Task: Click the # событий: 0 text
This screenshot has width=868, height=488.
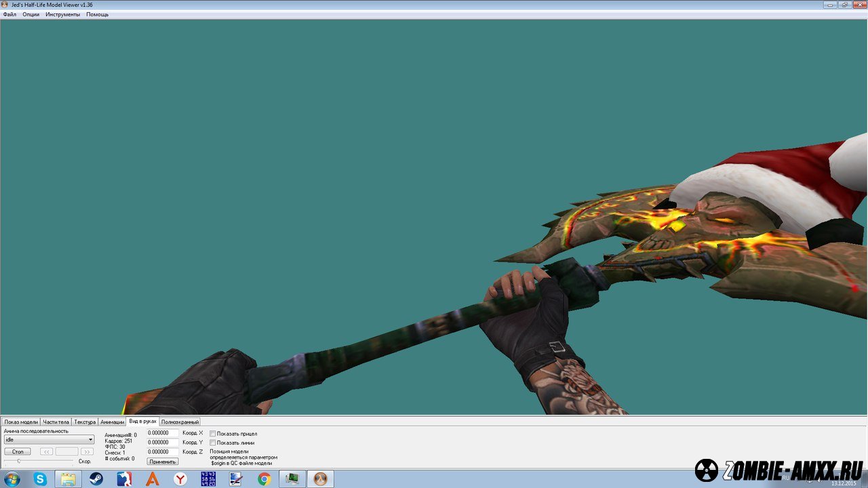Action: (x=120, y=459)
